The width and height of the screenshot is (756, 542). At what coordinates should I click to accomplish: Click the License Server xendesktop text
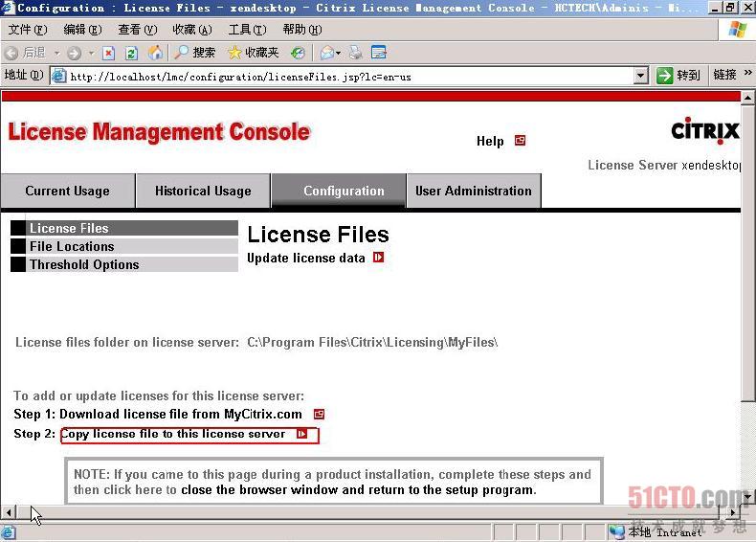point(664,165)
